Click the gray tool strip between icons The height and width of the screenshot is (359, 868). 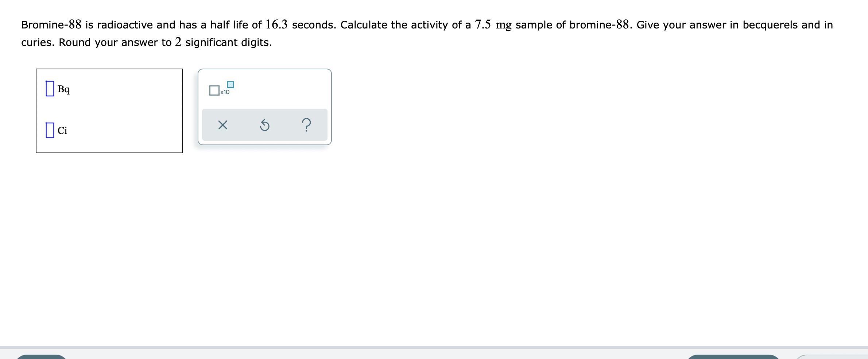[x=244, y=125]
